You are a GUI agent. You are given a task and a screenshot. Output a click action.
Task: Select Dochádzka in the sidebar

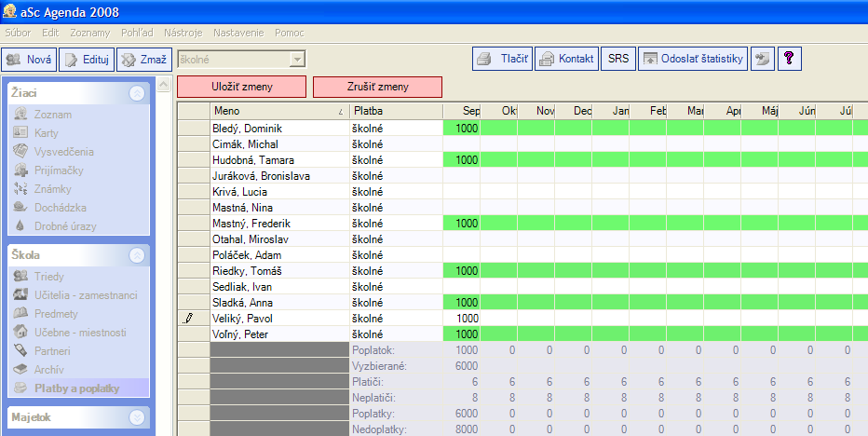point(61,208)
